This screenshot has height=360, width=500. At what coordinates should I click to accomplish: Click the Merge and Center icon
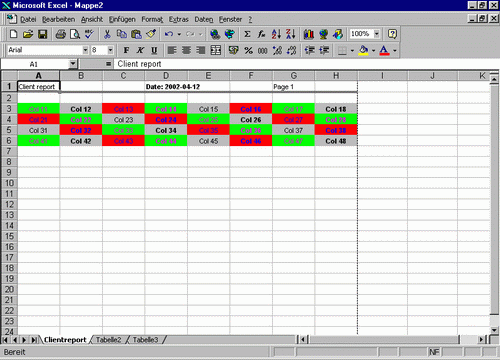pyautogui.click(x=216, y=50)
